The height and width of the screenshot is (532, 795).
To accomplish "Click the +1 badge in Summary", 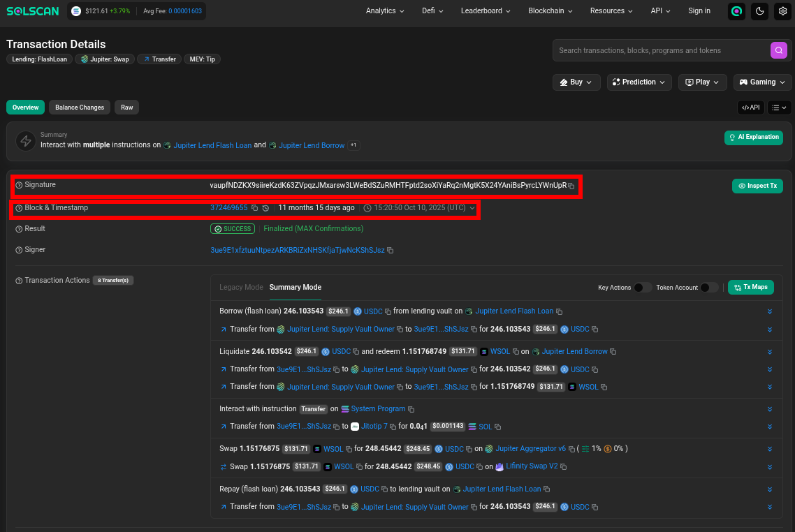I will [x=353, y=145].
